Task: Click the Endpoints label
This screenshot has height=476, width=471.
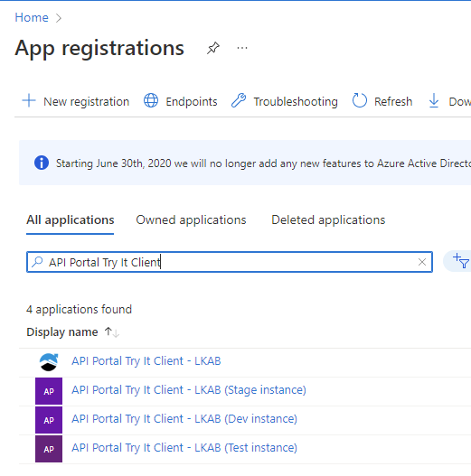Action: (192, 102)
